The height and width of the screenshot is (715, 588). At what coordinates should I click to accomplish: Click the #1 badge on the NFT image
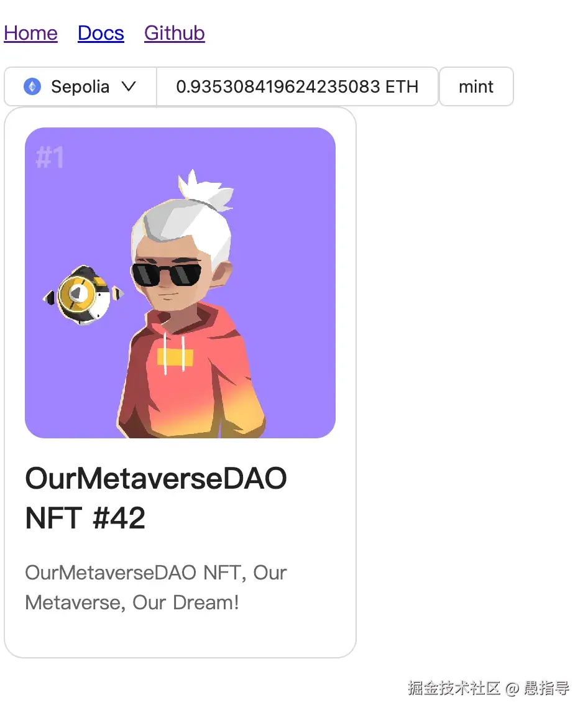coord(50,158)
